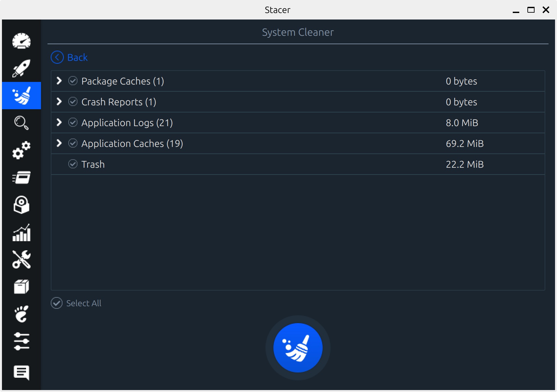This screenshot has width=557, height=392.
Task: Click the Back circular arrow icon
Action: click(57, 58)
